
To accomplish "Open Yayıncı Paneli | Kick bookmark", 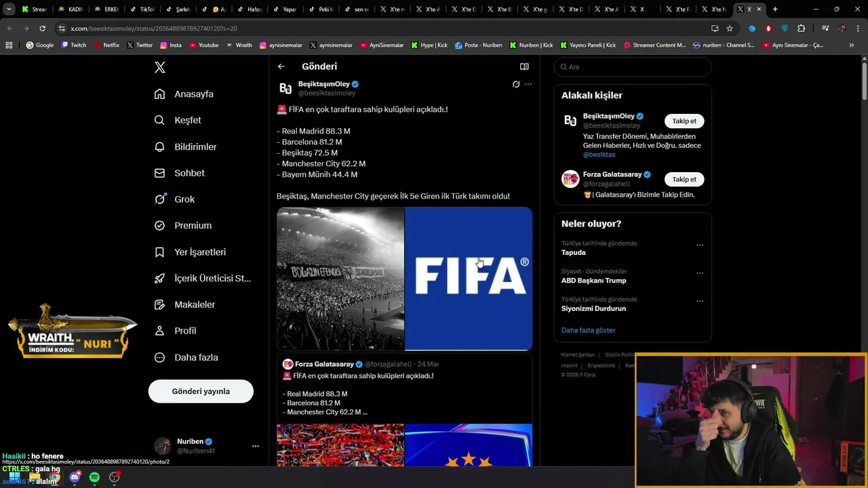I will pyautogui.click(x=588, y=45).
